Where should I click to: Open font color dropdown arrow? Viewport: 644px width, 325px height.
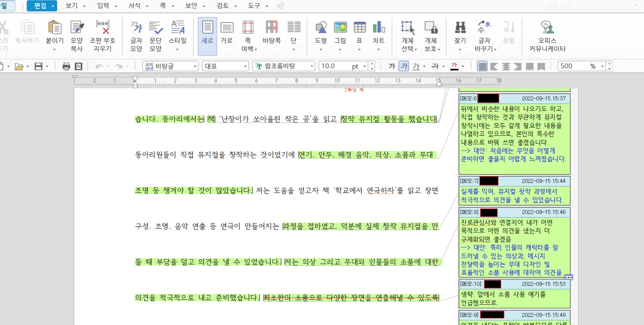click(x=463, y=67)
